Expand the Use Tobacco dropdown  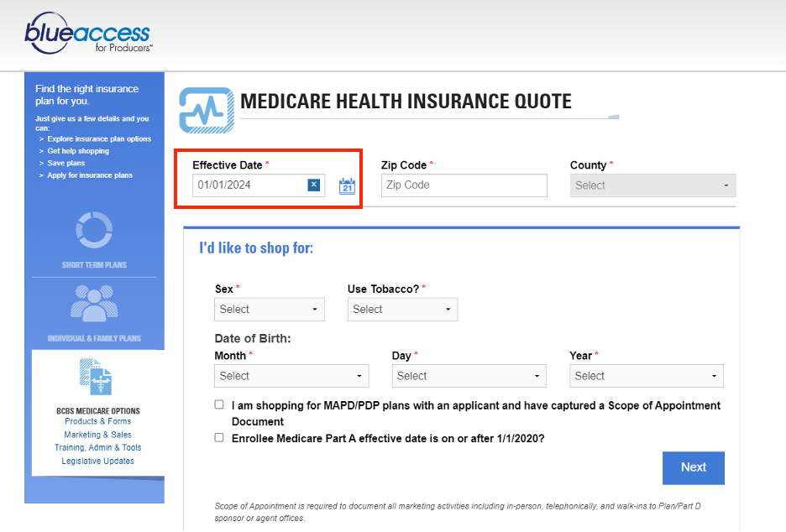(402, 309)
